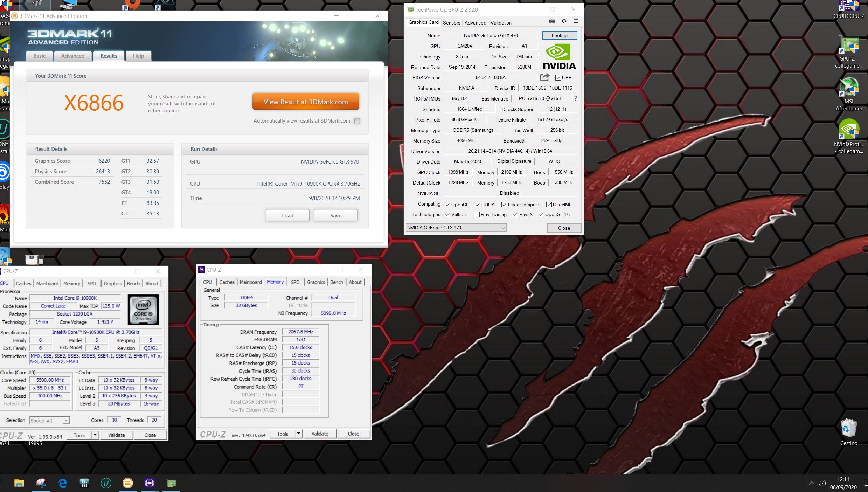
Task: Switch to the Advanced tab in 3DMark 11
Action: 73,56
